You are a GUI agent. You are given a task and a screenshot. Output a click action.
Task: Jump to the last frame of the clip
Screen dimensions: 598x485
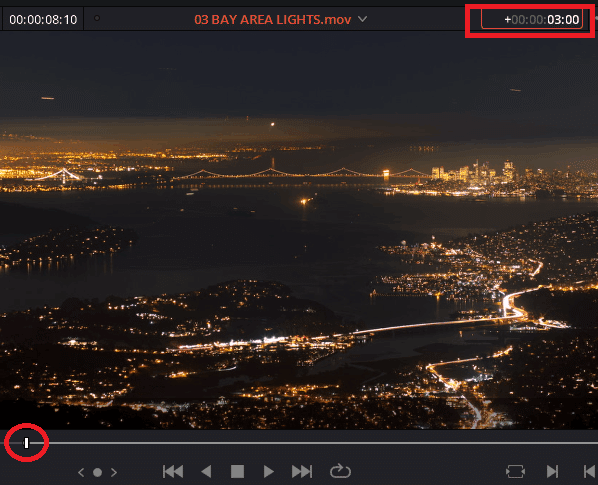click(x=302, y=472)
